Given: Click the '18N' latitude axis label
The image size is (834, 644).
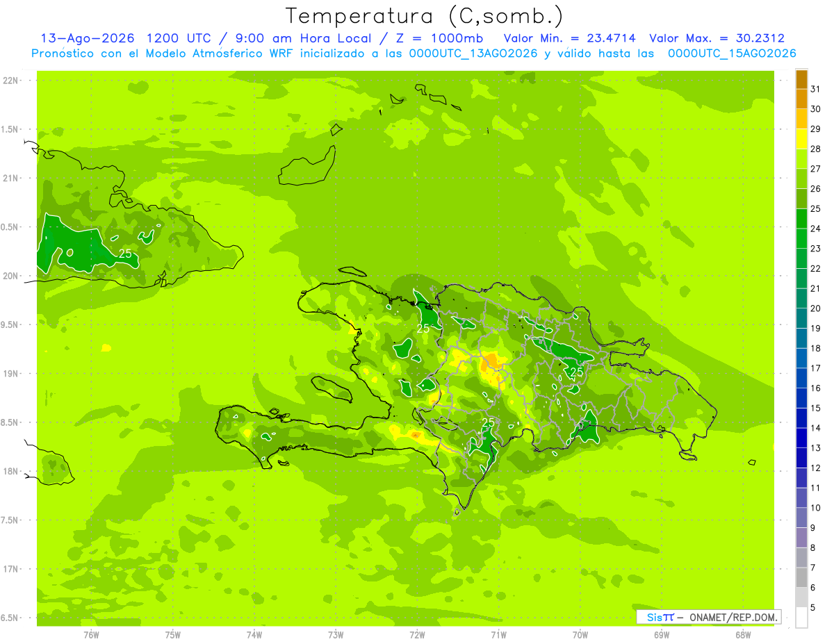Looking at the screenshot, I should [x=10, y=471].
